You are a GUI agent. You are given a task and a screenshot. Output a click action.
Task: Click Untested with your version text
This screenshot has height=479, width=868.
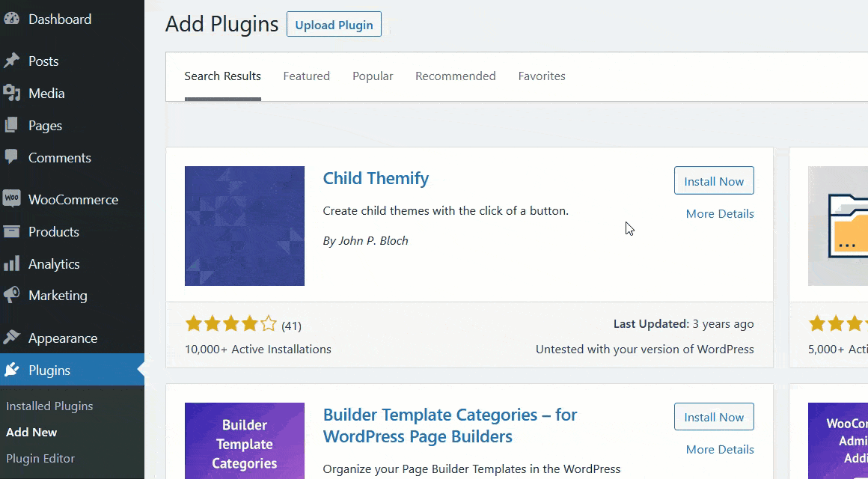(x=645, y=350)
